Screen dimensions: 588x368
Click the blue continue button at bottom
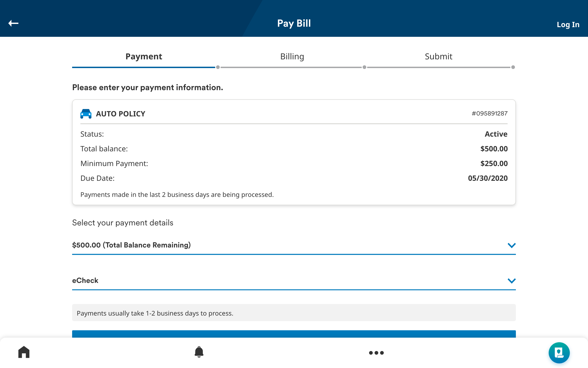pyautogui.click(x=294, y=334)
